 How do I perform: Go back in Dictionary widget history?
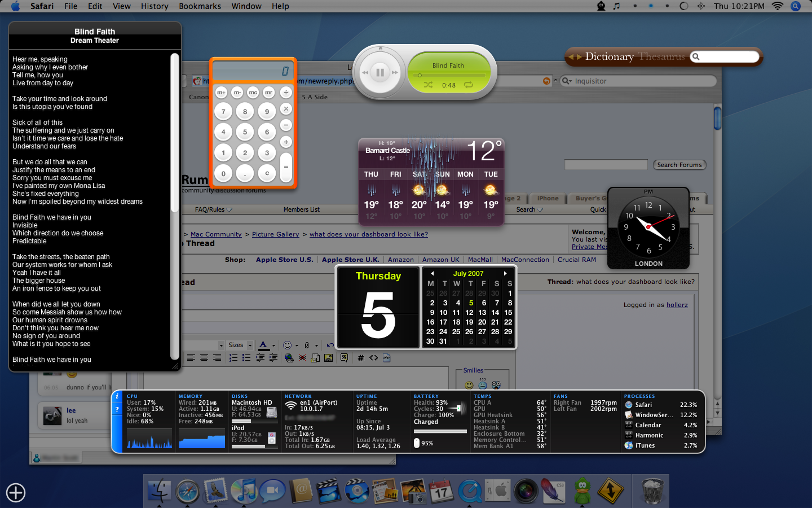[571, 57]
